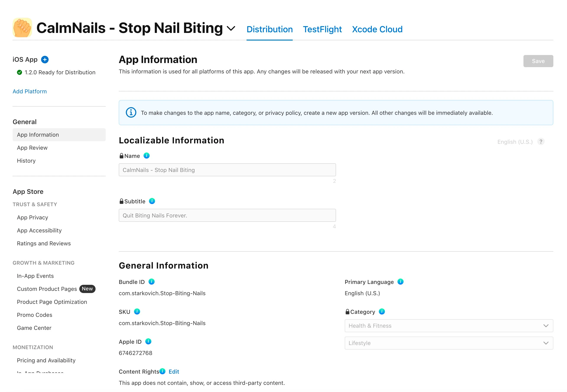Open Promo Codes section

click(x=34, y=315)
